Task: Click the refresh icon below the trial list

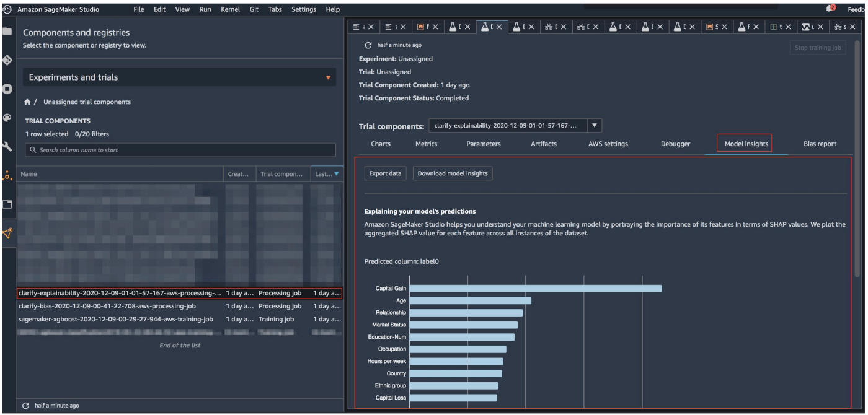Action: [25, 406]
